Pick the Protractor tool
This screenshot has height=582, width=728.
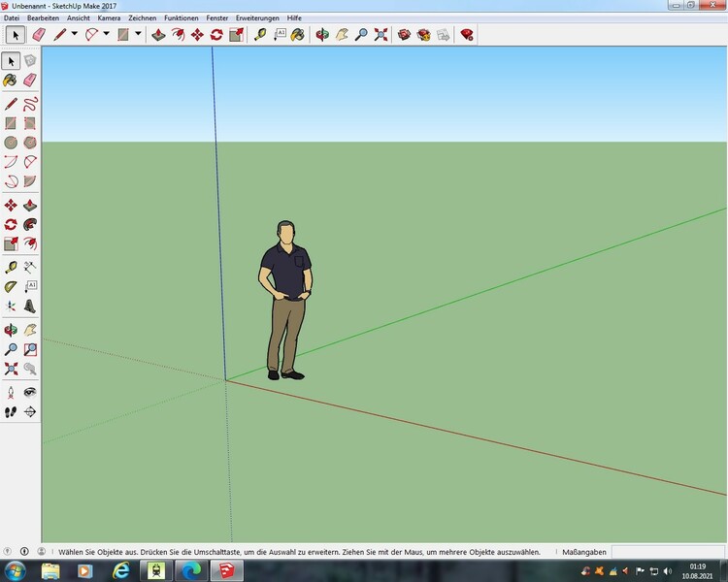pos(10,286)
